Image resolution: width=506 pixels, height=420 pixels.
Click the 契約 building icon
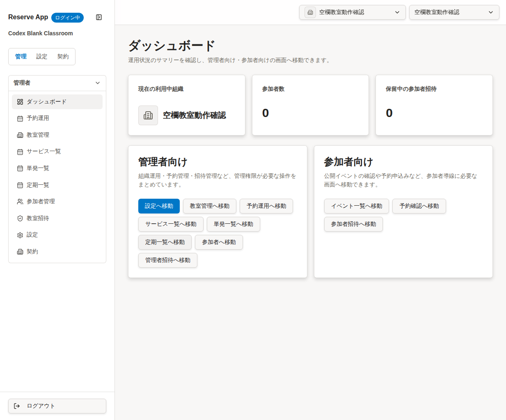point(20,251)
